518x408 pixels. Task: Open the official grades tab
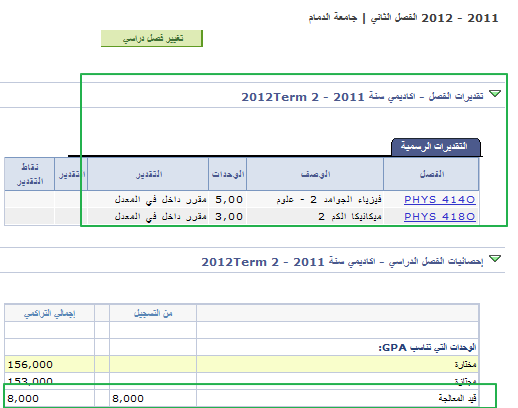436,147
